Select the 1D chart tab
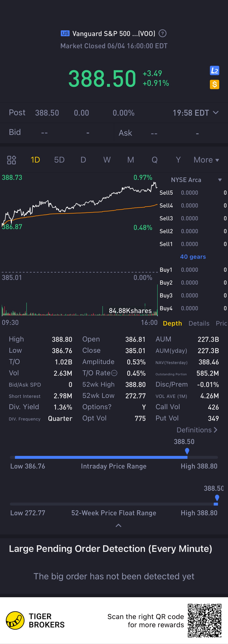 tap(35, 160)
